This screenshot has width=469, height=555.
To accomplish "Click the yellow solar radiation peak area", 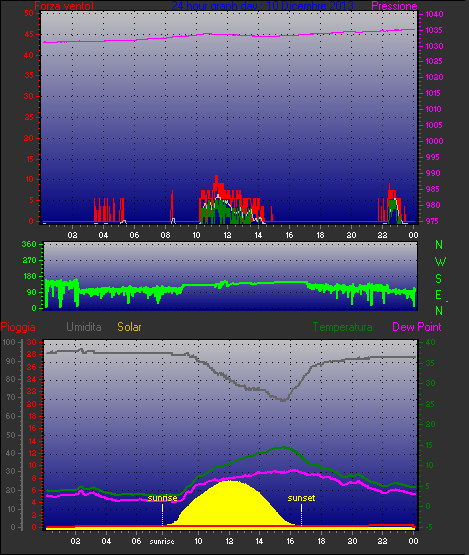I will point(230,503).
